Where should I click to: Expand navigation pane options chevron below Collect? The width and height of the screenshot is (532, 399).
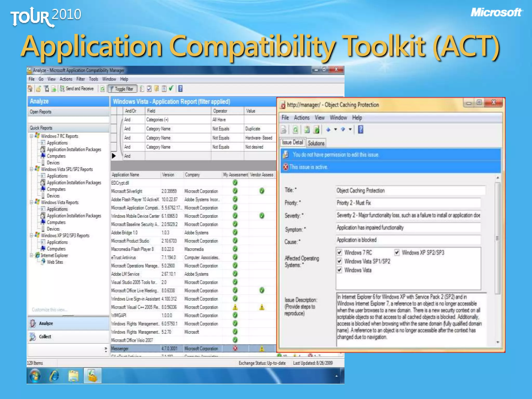(x=106, y=350)
